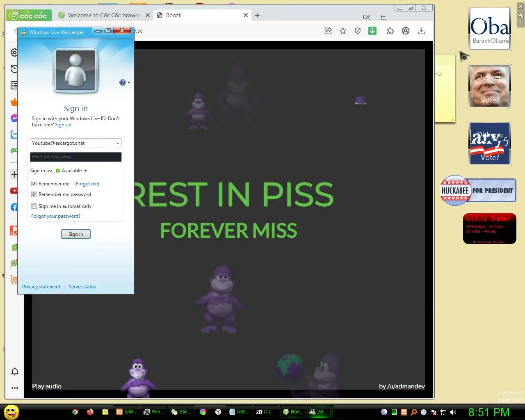Switch to the 7z C:\ taskbar button
The height and width of the screenshot is (420, 525).
click(x=266, y=412)
